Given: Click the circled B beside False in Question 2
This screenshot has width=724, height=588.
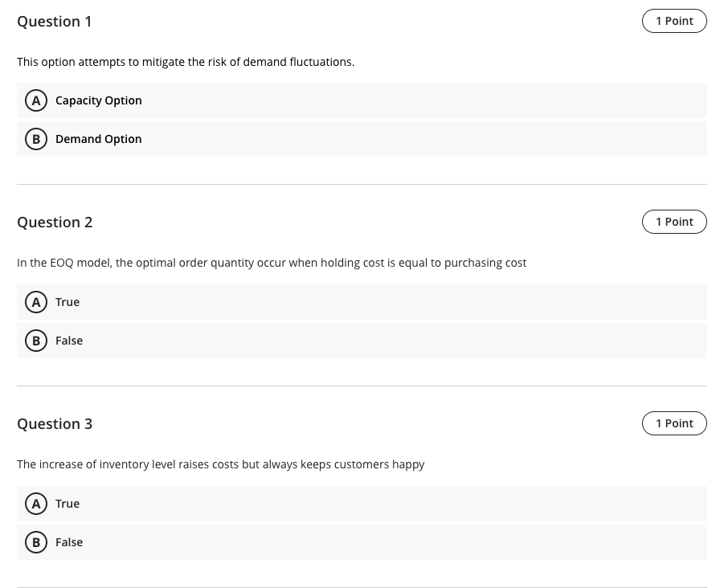Looking at the screenshot, I should 36,340.
